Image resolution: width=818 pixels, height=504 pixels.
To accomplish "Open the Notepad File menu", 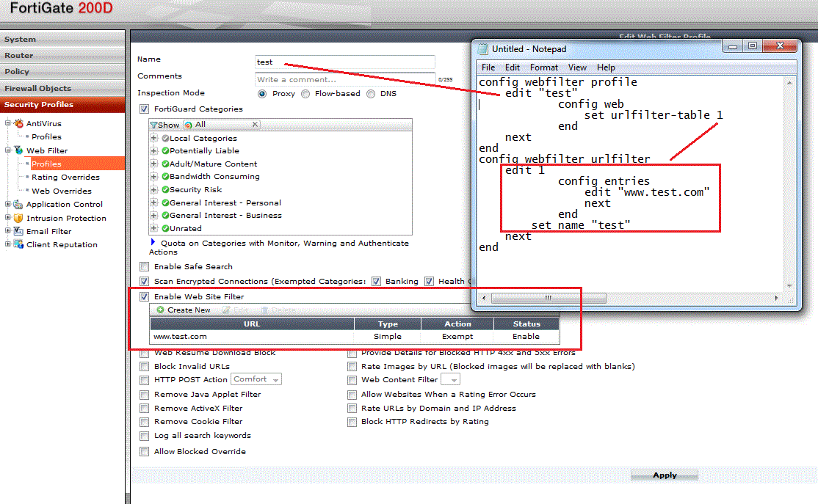I will pos(488,67).
